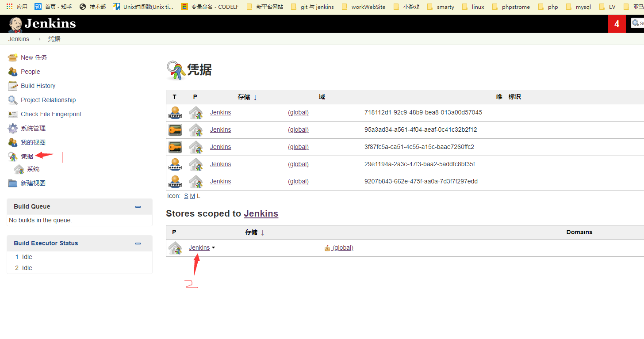The height and width of the screenshot is (339, 644).
Task: Click the search magnifier icon in header
Action: (636, 23)
